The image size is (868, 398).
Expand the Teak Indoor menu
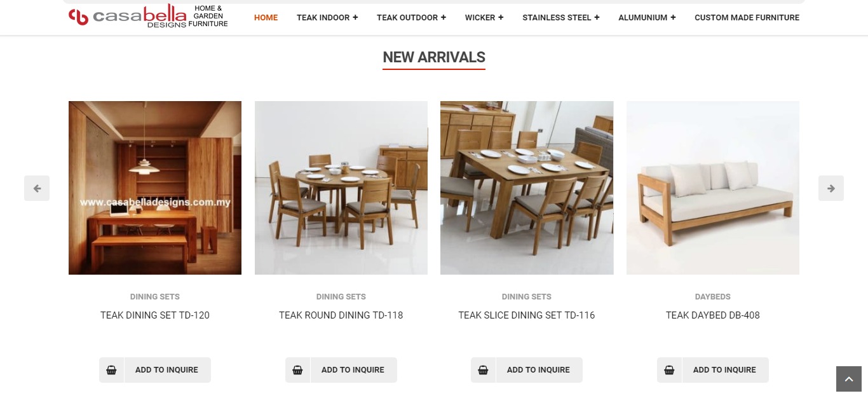[x=327, y=17]
